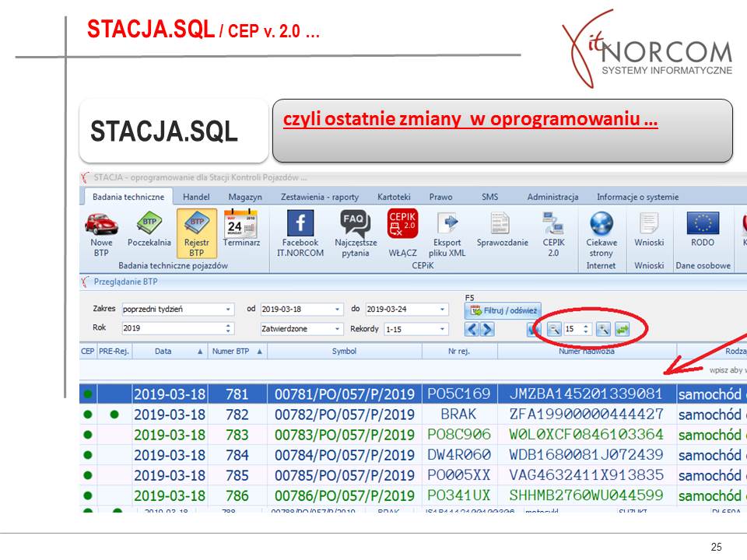The height and width of the screenshot is (560, 747).
Task: Open the Terminarz calendar icon
Action: pos(241,223)
